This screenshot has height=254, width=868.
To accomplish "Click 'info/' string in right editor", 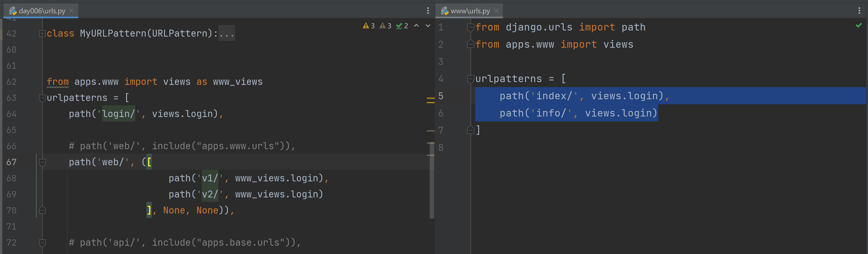I will [x=551, y=113].
